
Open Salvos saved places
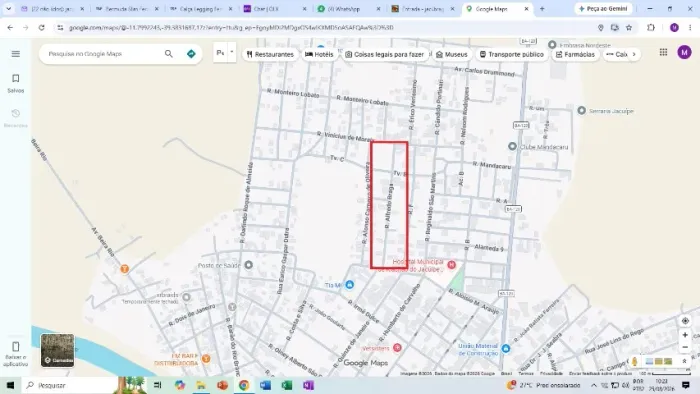(16, 83)
